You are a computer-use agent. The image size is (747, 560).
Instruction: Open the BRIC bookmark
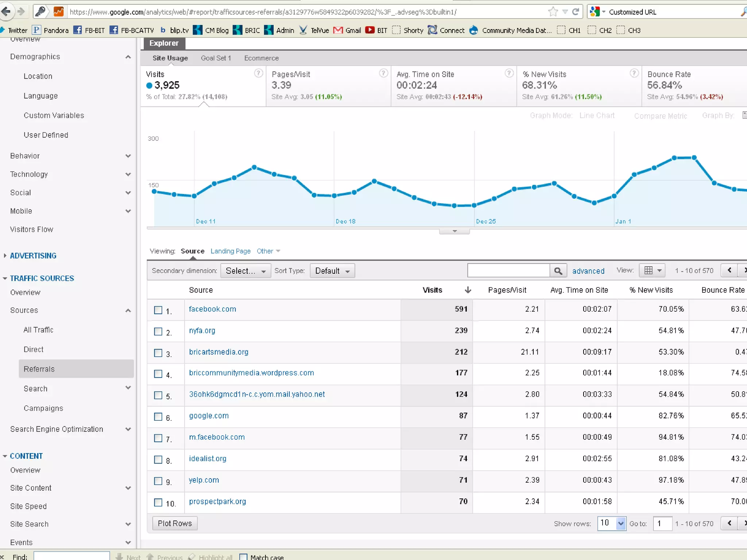pyautogui.click(x=247, y=30)
